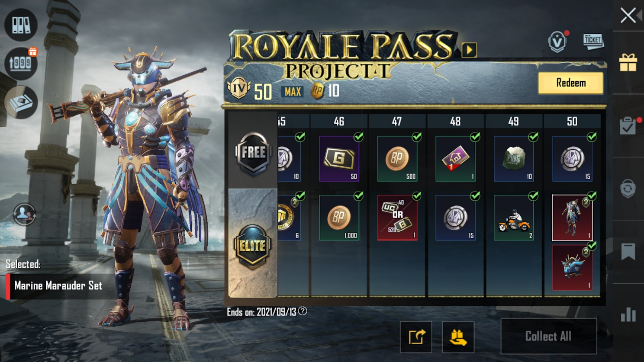The height and width of the screenshot is (362, 644).
Task: Select the rank 47 UC or 520 reward
Action: click(397, 218)
